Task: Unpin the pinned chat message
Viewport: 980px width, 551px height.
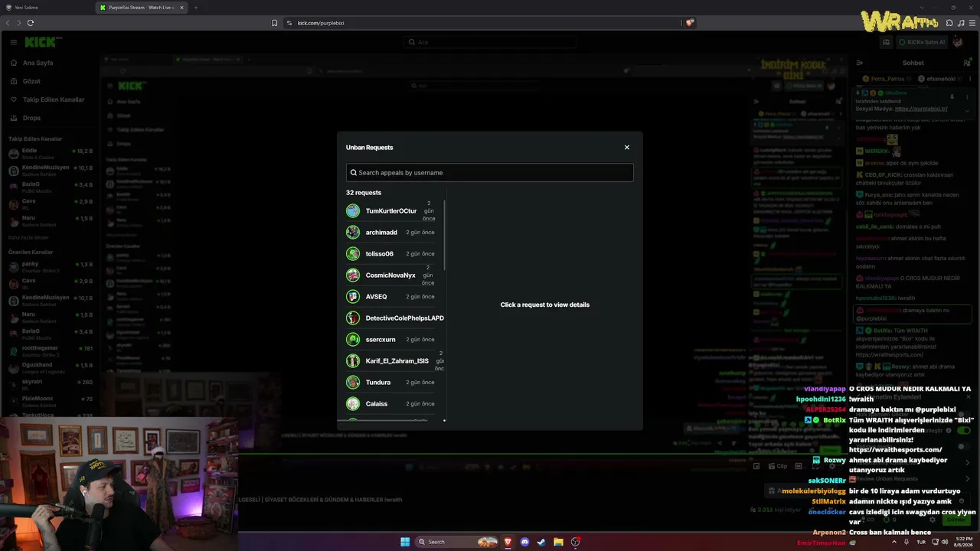Action: click(952, 97)
